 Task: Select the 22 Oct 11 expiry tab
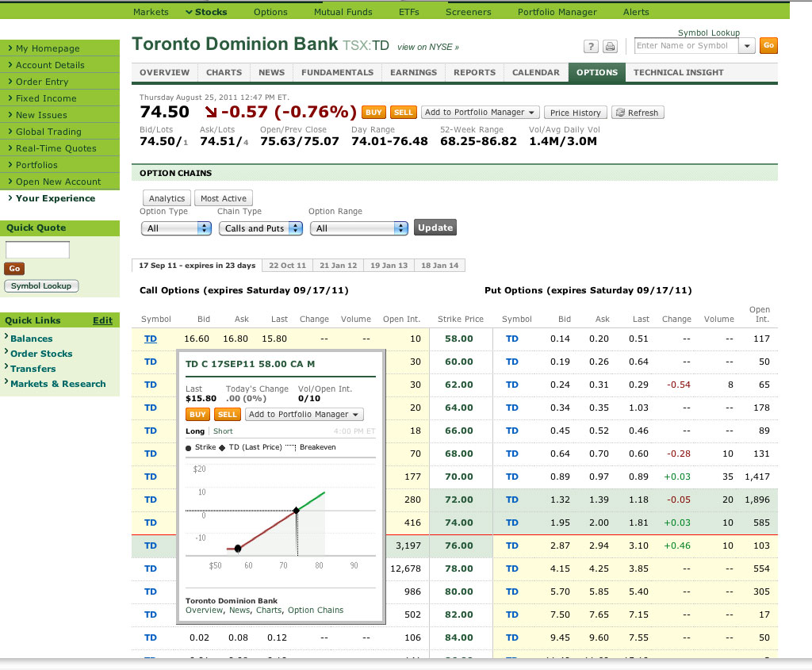click(x=287, y=266)
